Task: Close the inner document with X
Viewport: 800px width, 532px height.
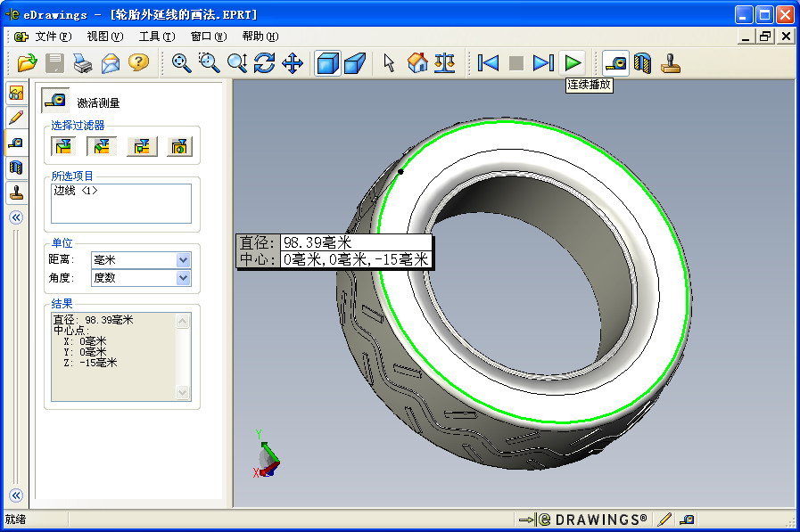Action: [787, 37]
